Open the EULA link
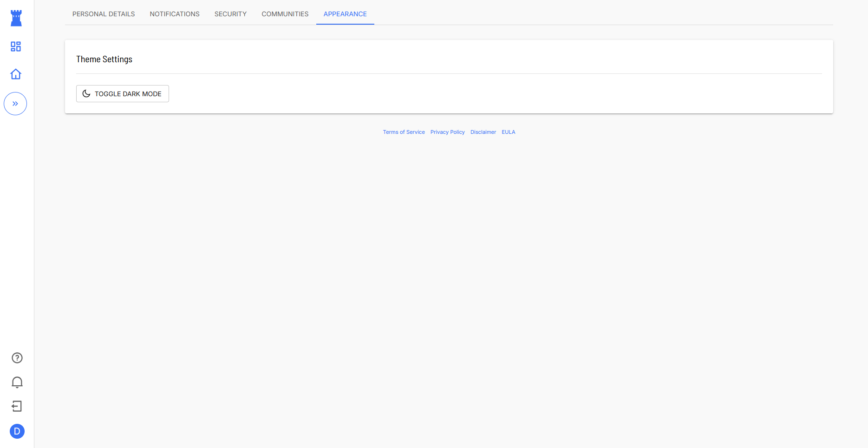The image size is (868, 448). [x=508, y=132]
